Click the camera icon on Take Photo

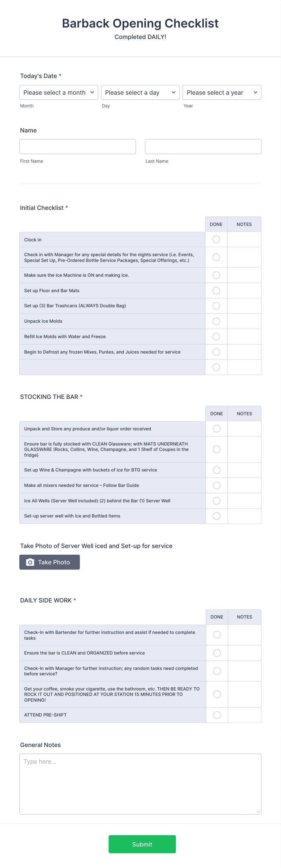pos(30,562)
